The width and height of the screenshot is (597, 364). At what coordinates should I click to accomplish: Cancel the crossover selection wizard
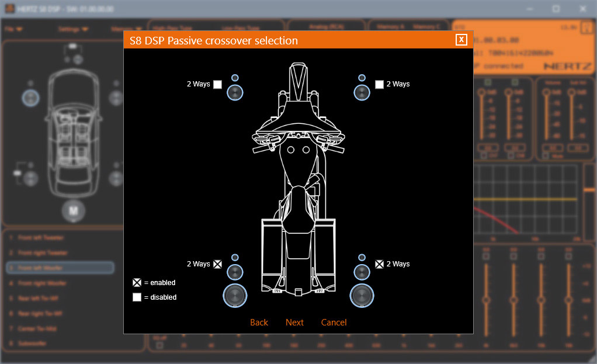[x=334, y=323]
